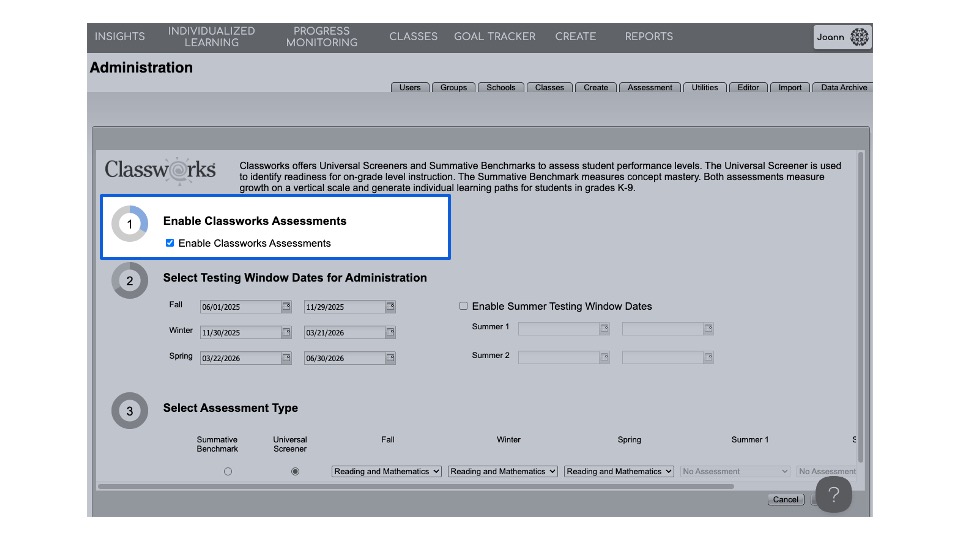960x540 pixels.
Task: Switch to the Classes administration tab
Action: [x=549, y=88]
